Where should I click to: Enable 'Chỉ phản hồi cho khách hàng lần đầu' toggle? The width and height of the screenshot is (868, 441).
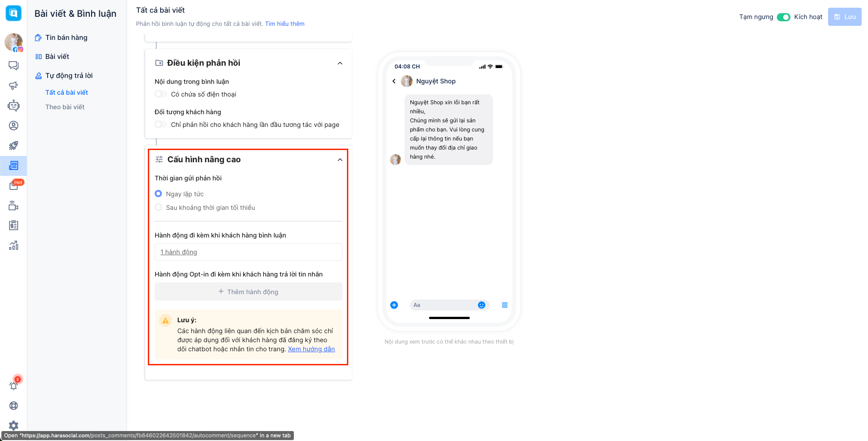coord(161,125)
